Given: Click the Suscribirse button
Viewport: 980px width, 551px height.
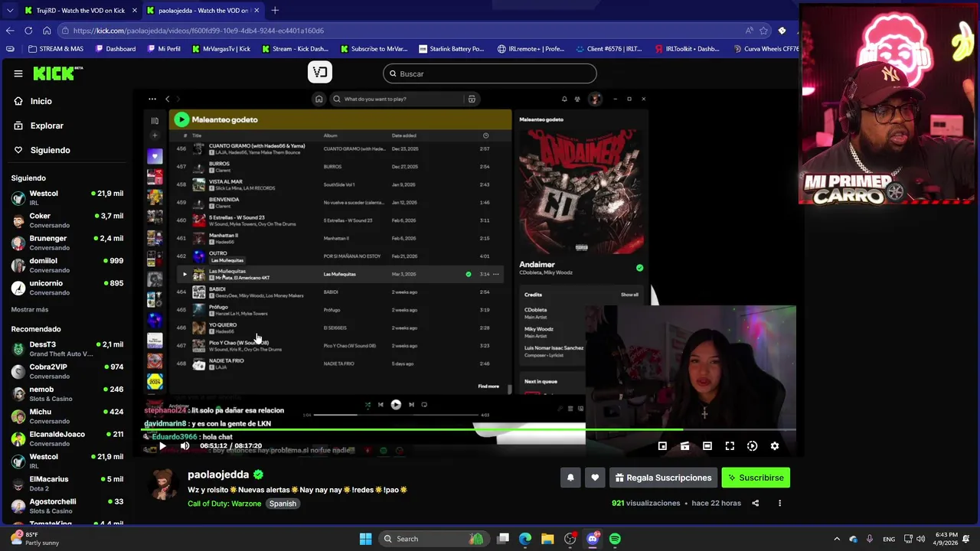Looking at the screenshot, I should [756, 478].
